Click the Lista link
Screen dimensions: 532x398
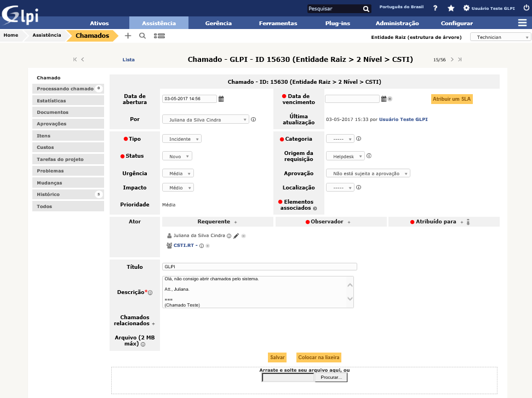click(128, 60)
